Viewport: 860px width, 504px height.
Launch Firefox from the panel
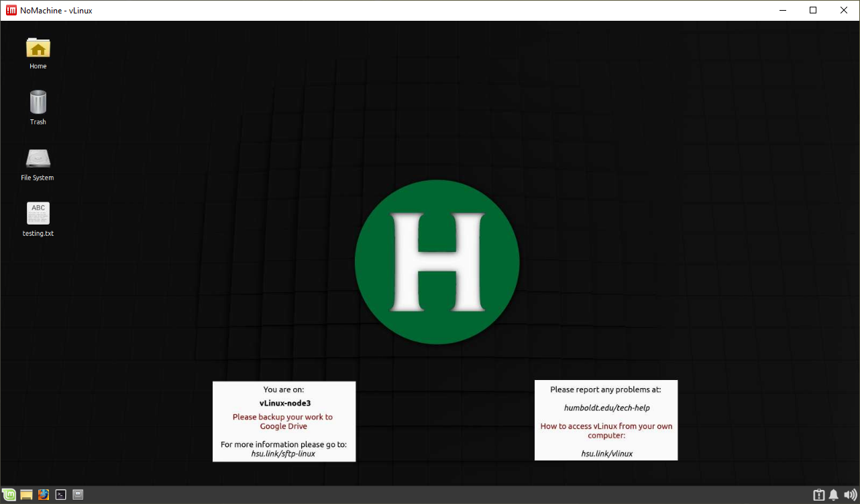44,495
